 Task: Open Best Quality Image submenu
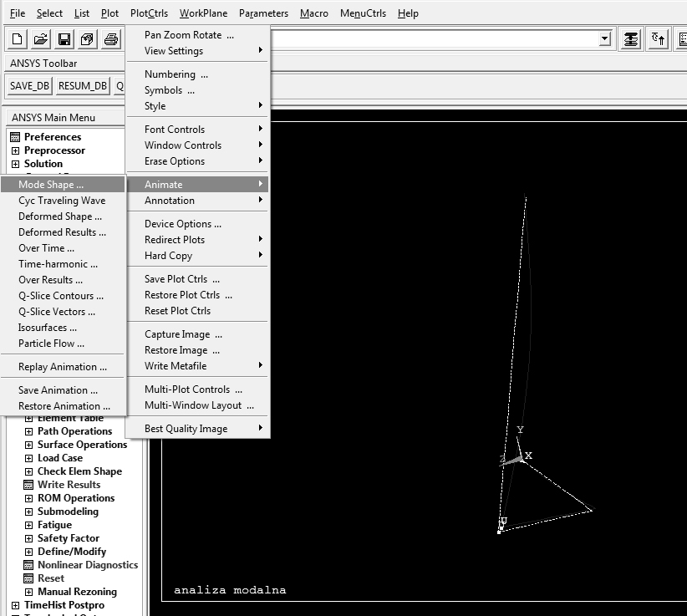coord(197,429)
